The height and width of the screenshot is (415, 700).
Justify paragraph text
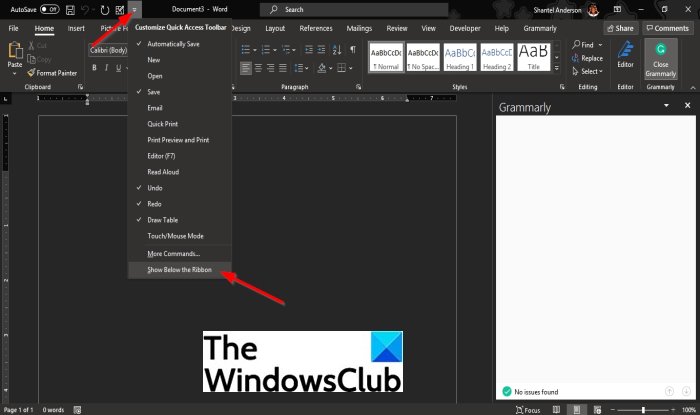[283, 68]
